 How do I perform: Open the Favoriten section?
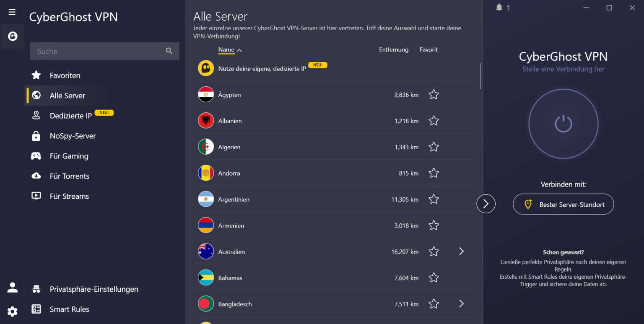point(65,75)
